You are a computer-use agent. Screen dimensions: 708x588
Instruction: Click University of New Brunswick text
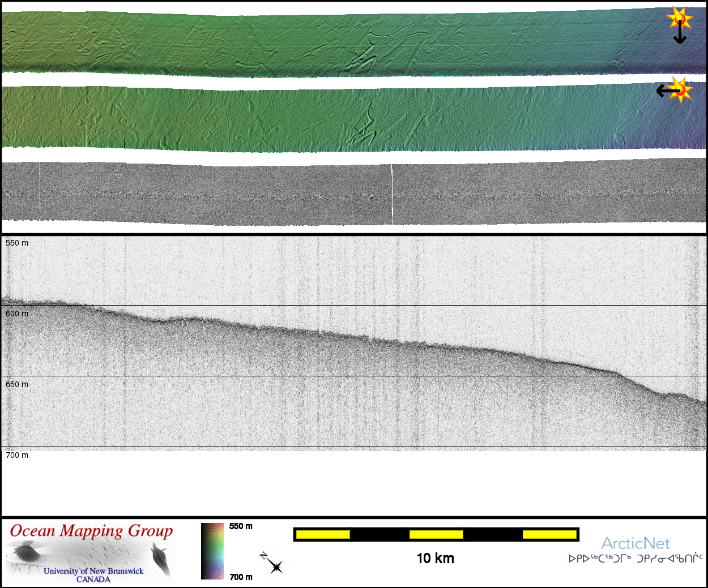click(x=93, y=571)
